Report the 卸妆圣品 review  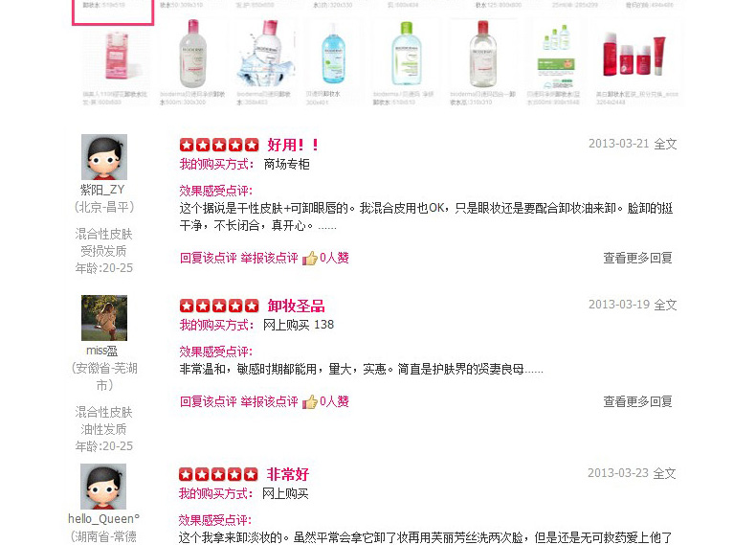[269, 401]
